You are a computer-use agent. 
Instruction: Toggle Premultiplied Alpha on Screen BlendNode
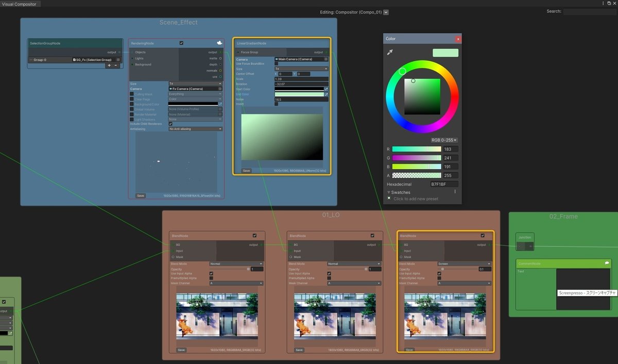tap(440, 278)
